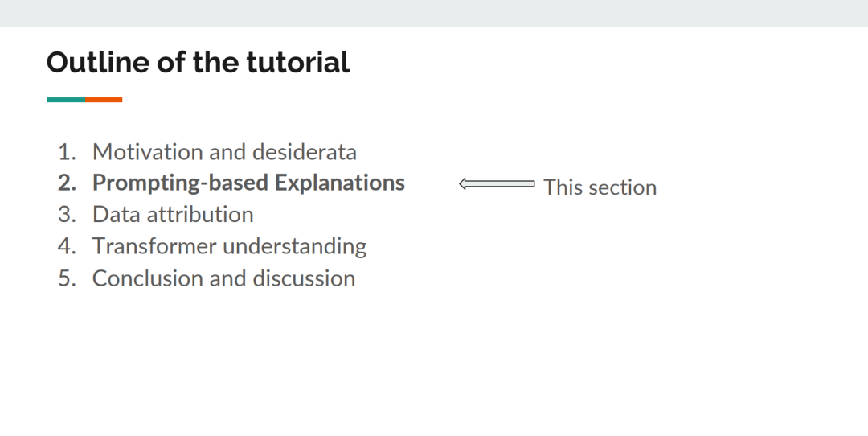Click bold list number 2 marker

coord(67,183)
